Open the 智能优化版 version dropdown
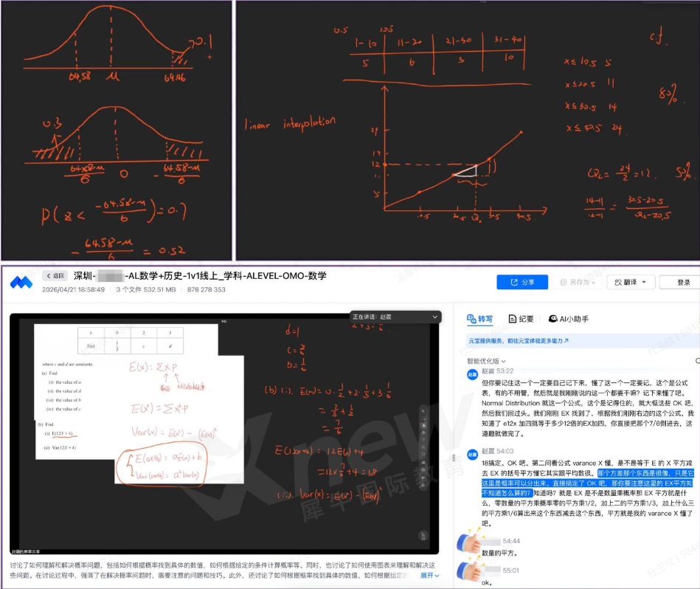 coord(486,361)
